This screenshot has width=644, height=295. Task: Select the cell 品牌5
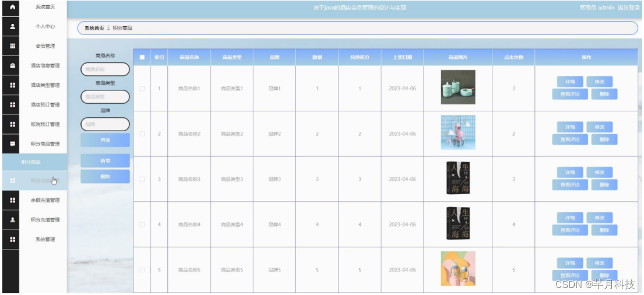click(x=275, y=270)
